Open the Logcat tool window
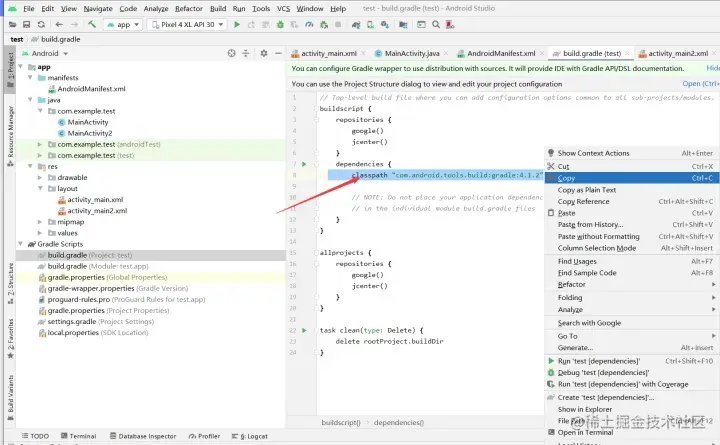The image size is (720, 445). click(250, 436)
